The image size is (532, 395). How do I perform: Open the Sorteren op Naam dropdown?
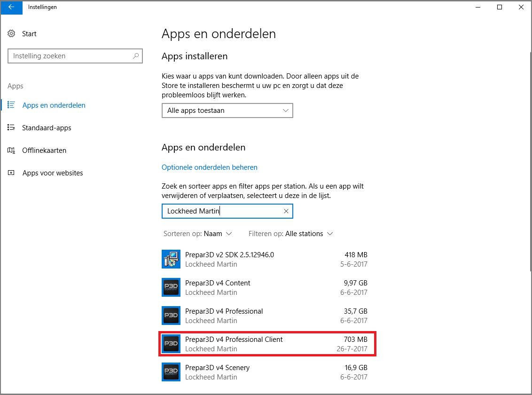198,234
